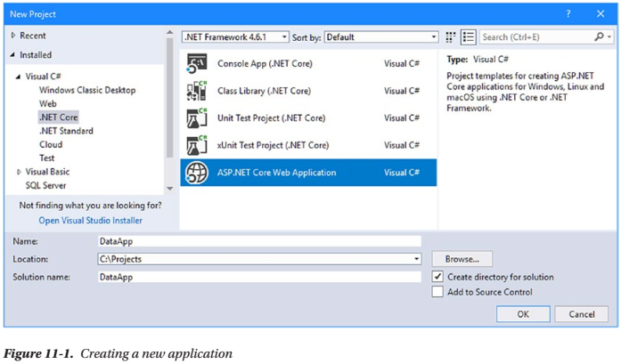Open Visual Studio Installer link
The width and height of the screenshot is (621, 364).
(x=90, y=221)
